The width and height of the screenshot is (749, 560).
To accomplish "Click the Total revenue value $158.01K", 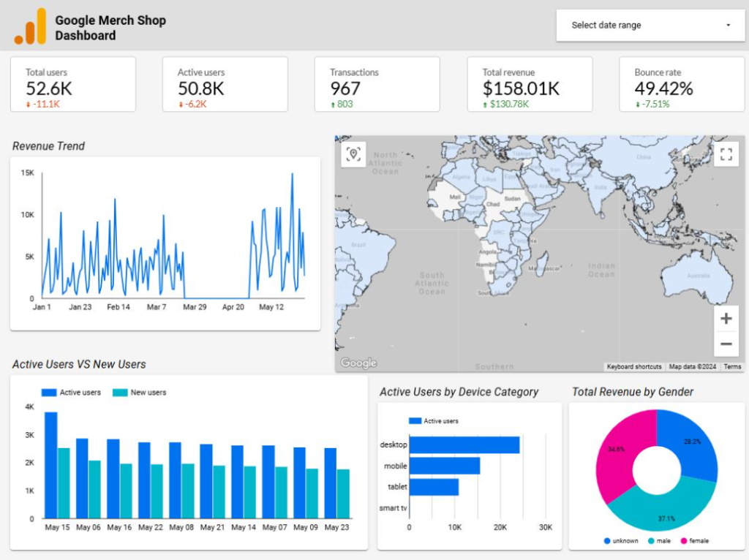I will [521, 88].
